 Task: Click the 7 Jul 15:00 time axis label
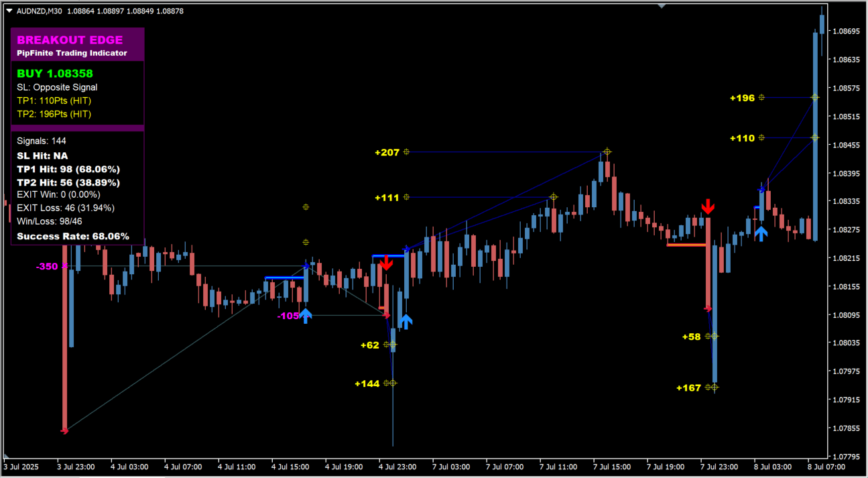(612, 466)
